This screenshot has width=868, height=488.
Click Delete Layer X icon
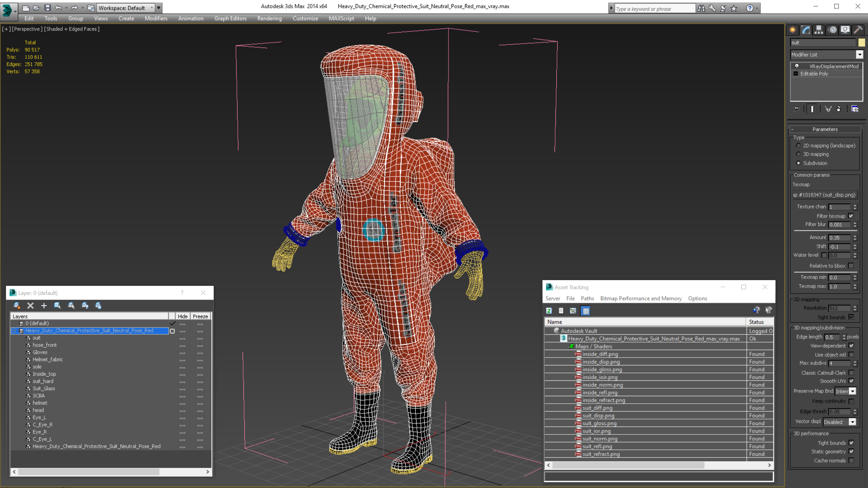coord(30,305)
